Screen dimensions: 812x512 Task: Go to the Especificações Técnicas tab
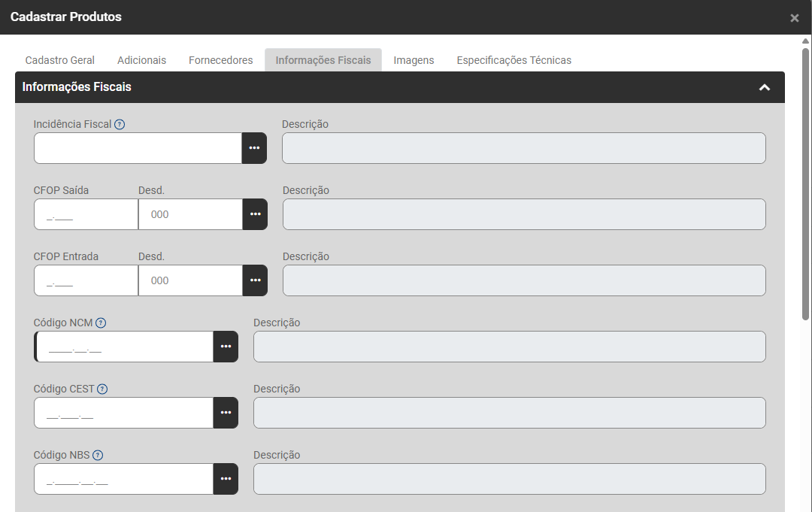[x=514, y=60]
